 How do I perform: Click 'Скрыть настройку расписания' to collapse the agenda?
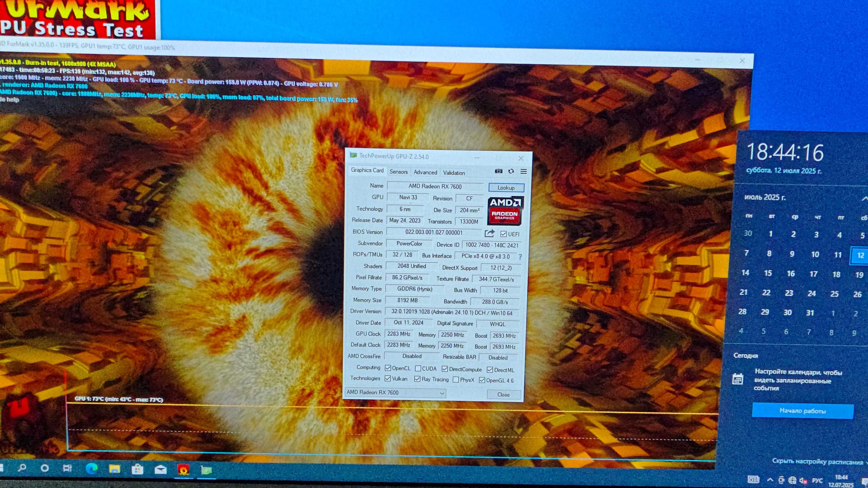[817, 461]
